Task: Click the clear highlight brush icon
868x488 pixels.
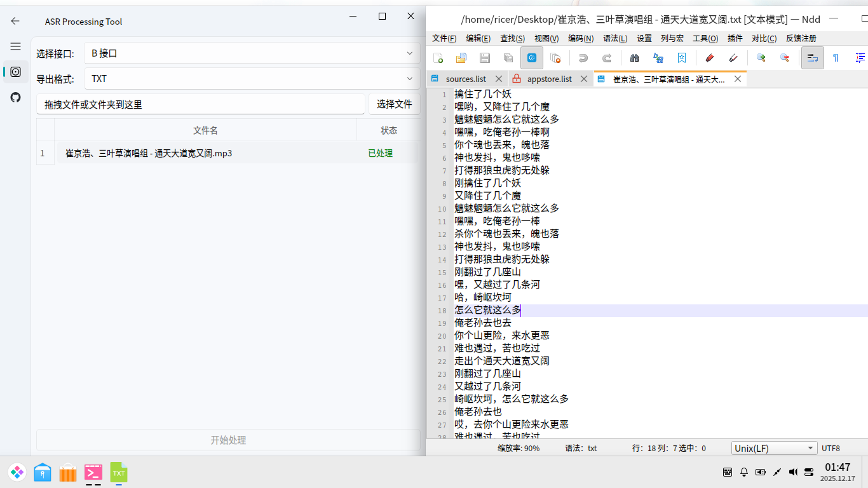Action: click(733, 58)
